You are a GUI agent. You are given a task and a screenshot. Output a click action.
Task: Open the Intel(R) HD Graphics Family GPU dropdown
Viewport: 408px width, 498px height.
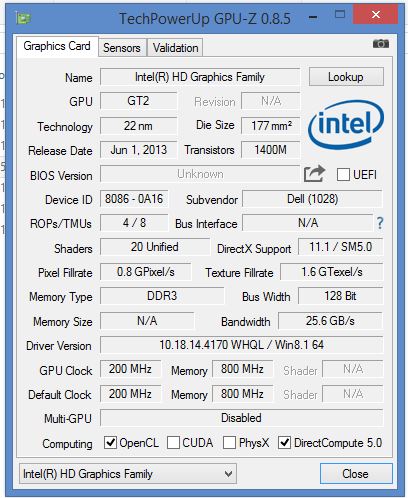pyautogui.click(x=128, y=473)
